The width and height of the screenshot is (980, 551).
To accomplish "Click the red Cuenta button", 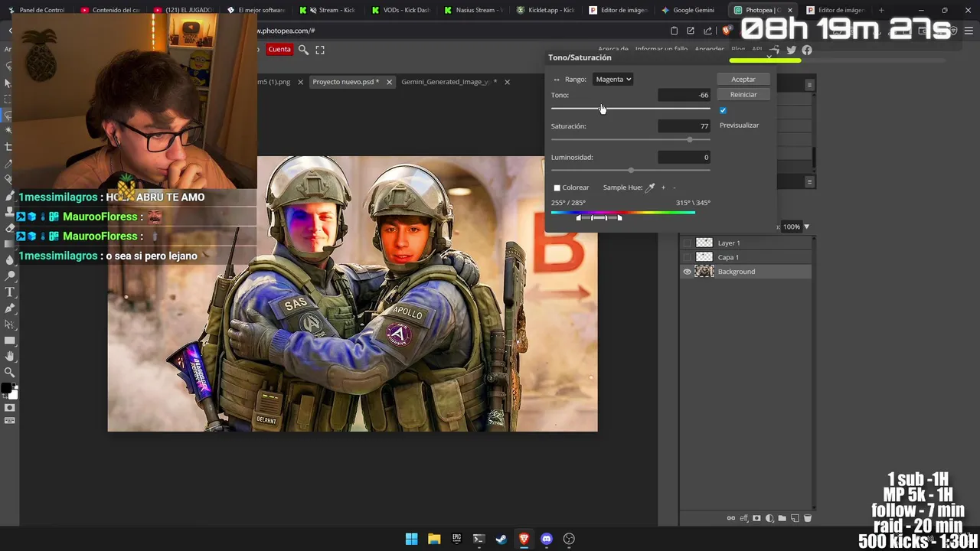I will click(x=279, y=50).
